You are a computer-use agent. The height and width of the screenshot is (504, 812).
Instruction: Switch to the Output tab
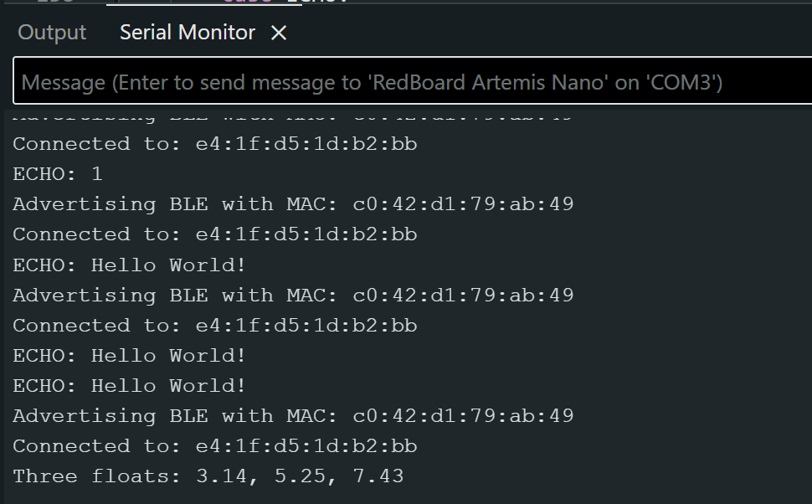[x=52, y=33]
